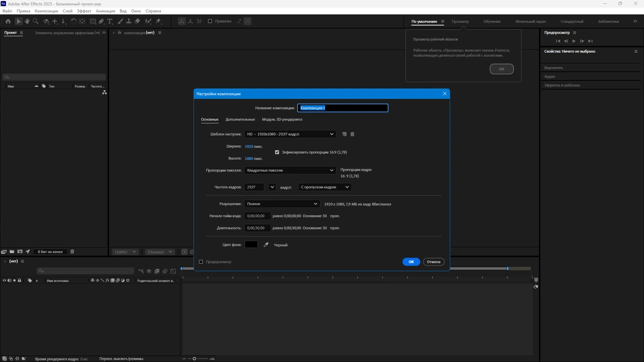Click new folder icon in Project panel
The height and width of the screenshot is (362, 644).
click(x=11, y=252)
